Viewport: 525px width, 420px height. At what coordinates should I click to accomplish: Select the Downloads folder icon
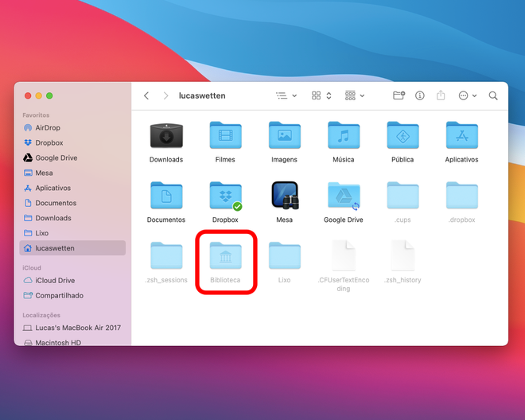click(x=166, y=136)
